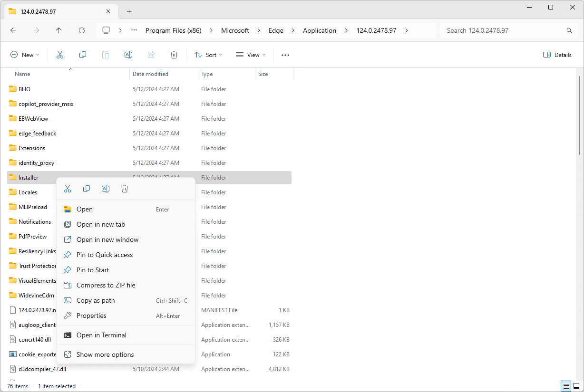This screenshot has width=584, height=392.
Task: Open the See more ellipsis menu in the toolbar
Action: 285,55
